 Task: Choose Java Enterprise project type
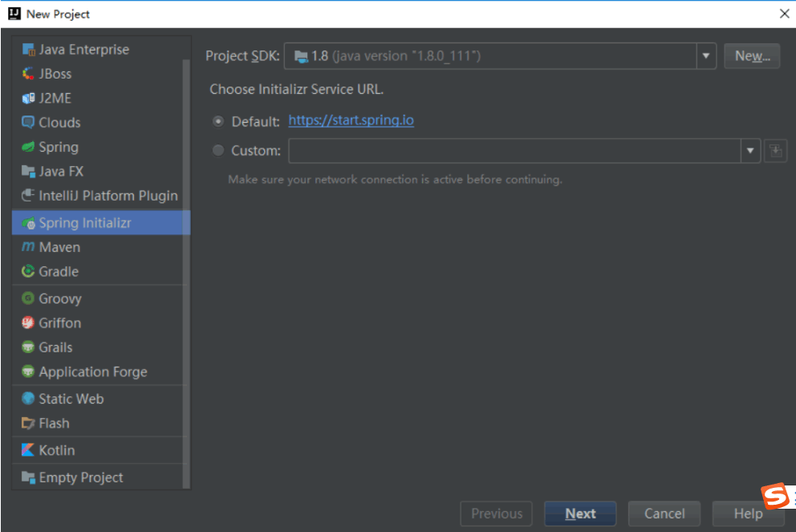pyautogui.click(x=101, y=50)
